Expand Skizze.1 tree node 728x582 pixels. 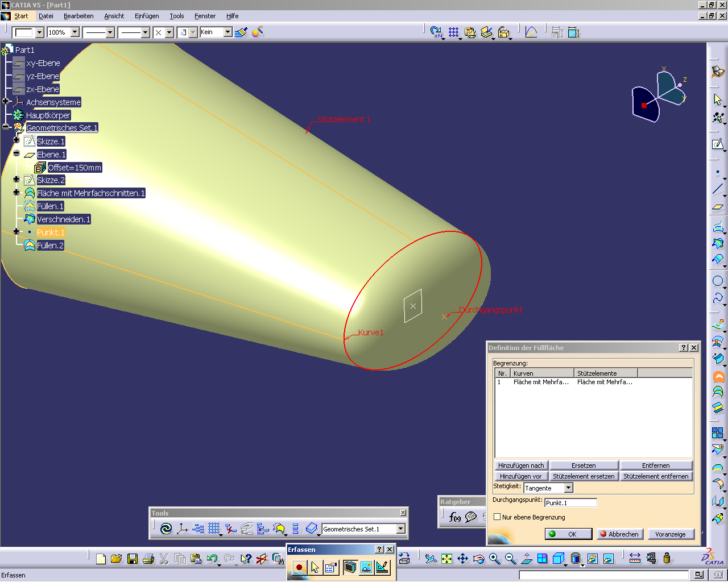point(16,140)
